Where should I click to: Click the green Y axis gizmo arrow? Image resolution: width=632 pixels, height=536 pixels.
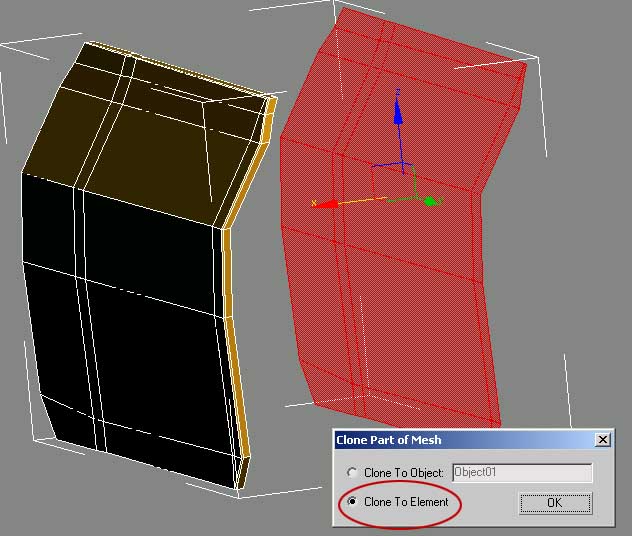click(432, 201)
